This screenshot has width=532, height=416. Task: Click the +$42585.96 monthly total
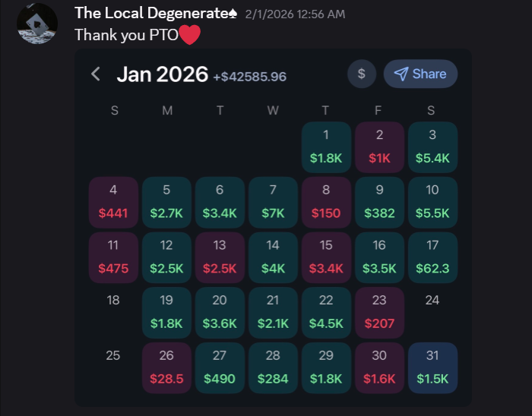[249, 77]
